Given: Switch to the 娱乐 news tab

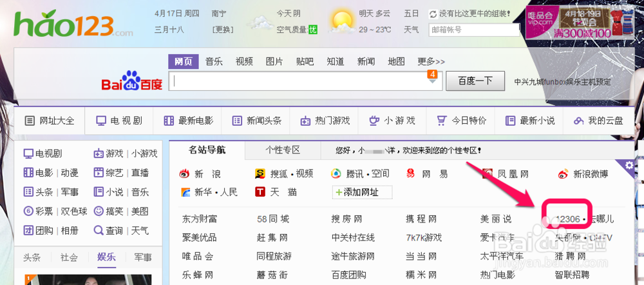Looking at the screenshot, I should pyautogui.click(x=106, y=257).
